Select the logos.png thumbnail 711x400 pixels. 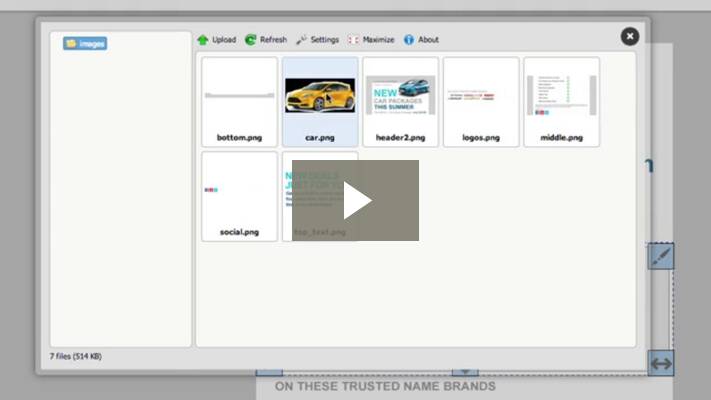click(x=481, y=102)
